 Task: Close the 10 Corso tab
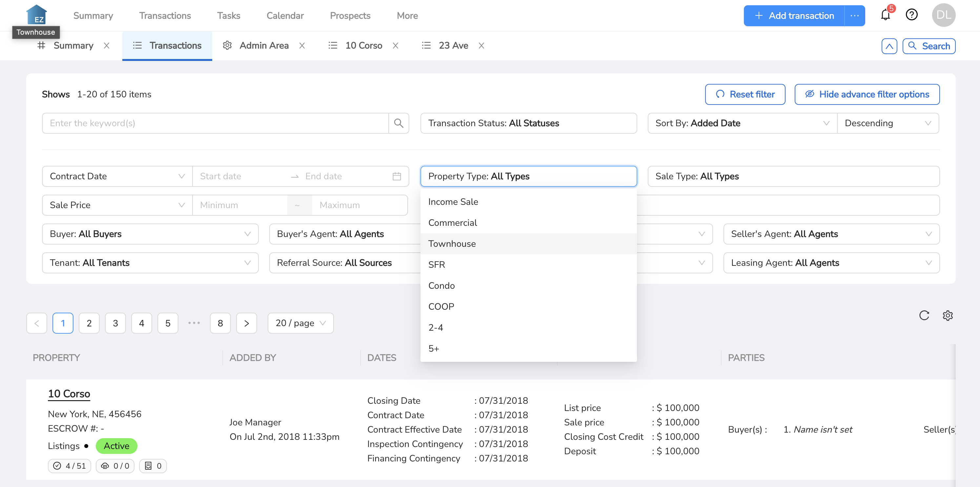pyautogui.click(x=396, y=46)
